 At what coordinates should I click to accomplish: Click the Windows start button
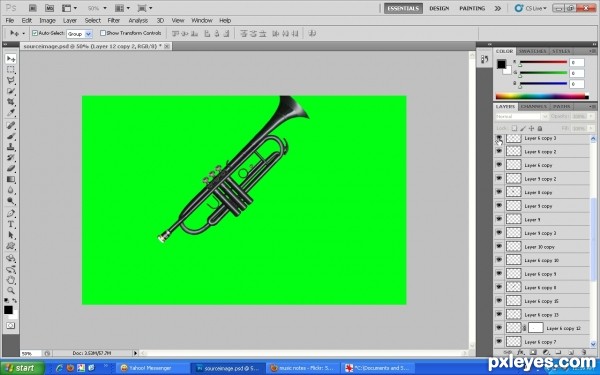(x=22, y=368)
